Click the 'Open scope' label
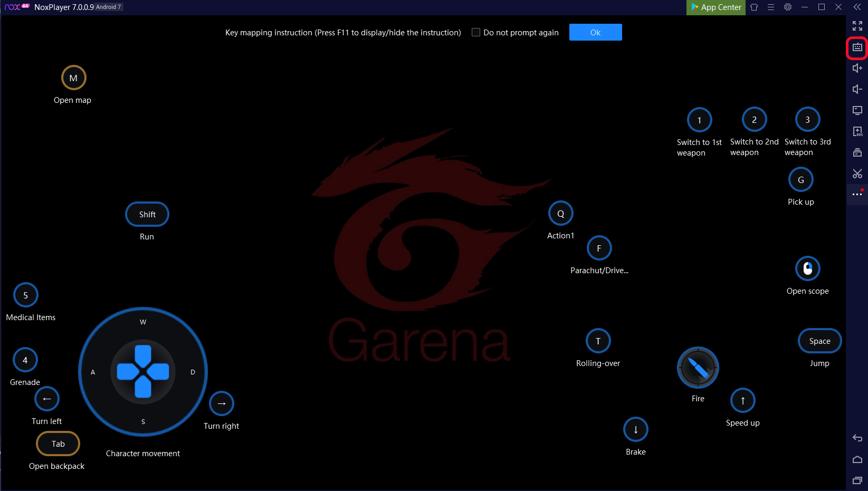Screen dimensions: 868x491 pos(808,291)
